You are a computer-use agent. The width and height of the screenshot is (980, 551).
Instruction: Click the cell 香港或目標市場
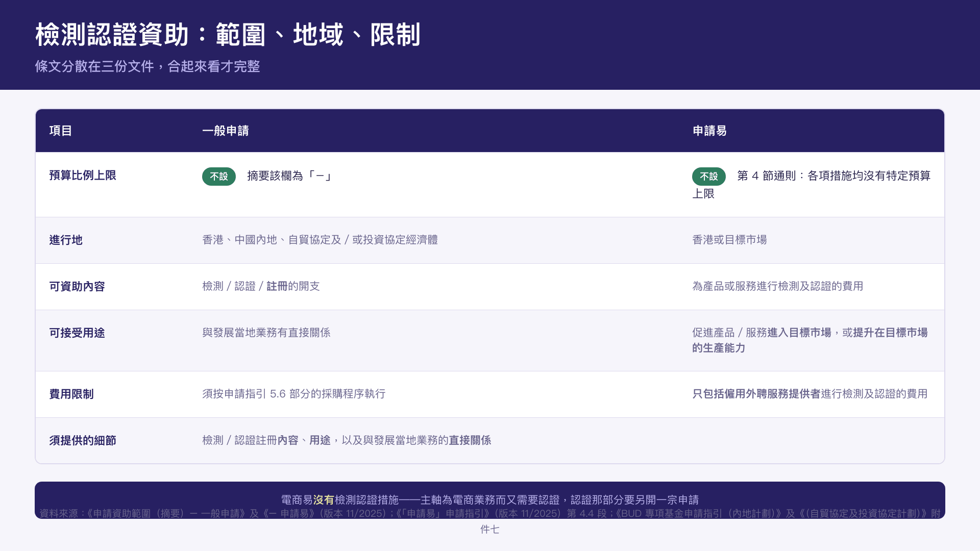pyautogui.click(x=729, y=240)
